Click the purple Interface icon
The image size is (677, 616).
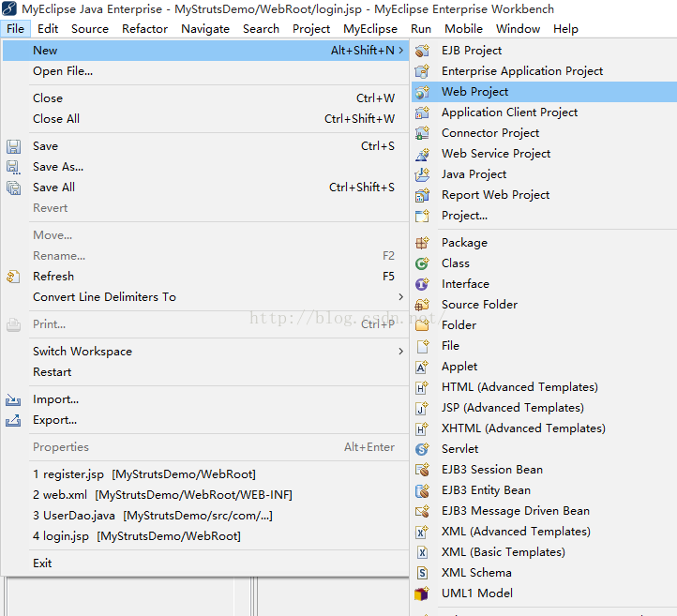click(x=422, y=284)
